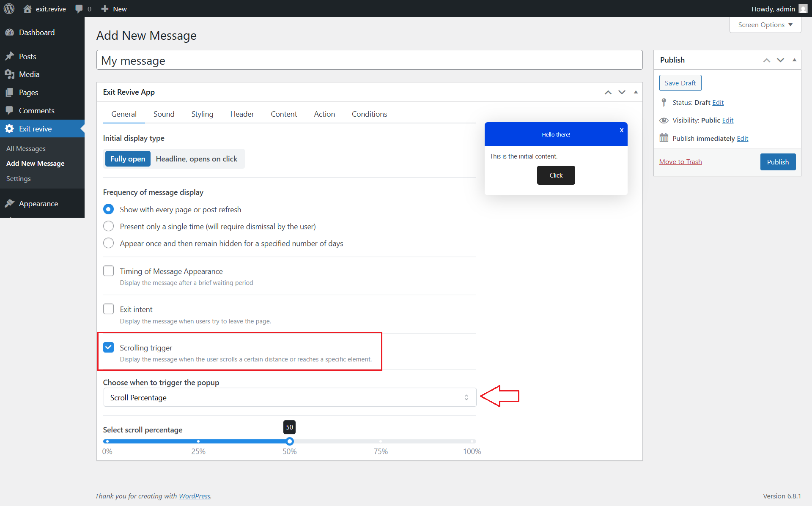Select Present only a single time radio

tap(109, 226)
